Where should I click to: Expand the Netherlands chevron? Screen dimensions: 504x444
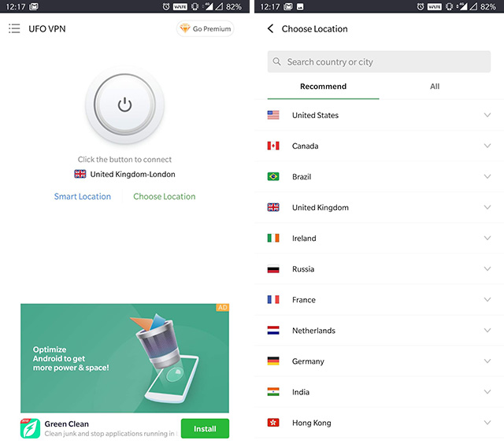click(487, 331)
